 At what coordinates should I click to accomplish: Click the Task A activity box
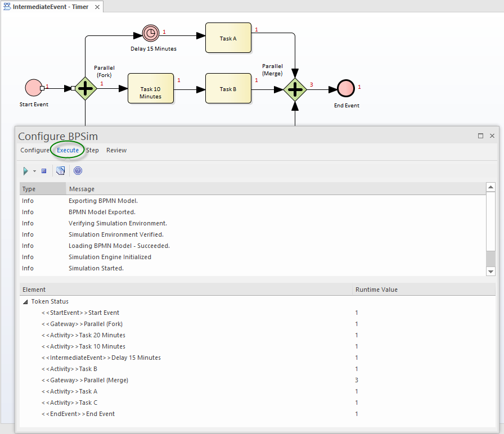click(x=228, y=38)
